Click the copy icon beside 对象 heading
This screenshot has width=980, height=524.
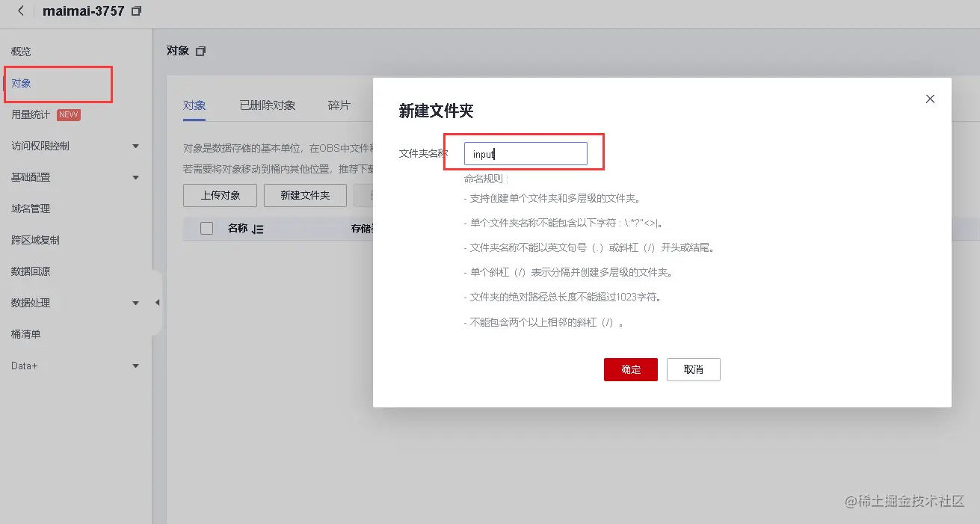[x=200, y=52]
